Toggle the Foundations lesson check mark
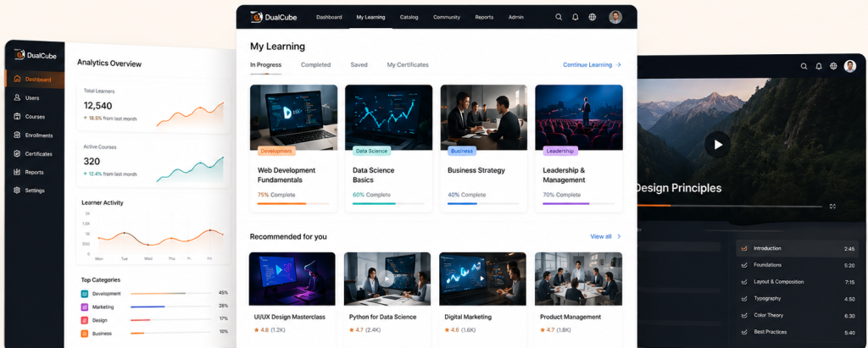 pyautogui.click(x=744, y=265)
